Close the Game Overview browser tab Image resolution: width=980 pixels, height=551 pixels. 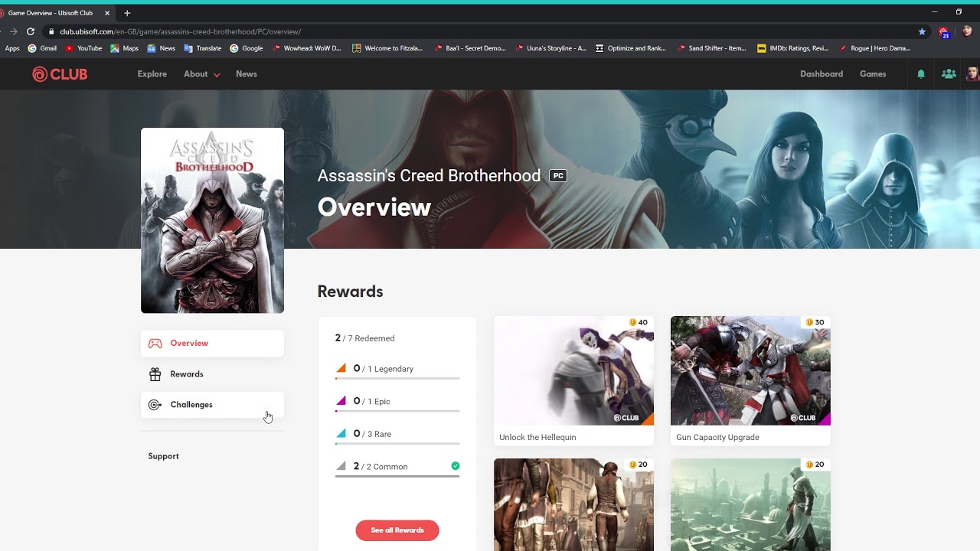click(x=107, y=13)
